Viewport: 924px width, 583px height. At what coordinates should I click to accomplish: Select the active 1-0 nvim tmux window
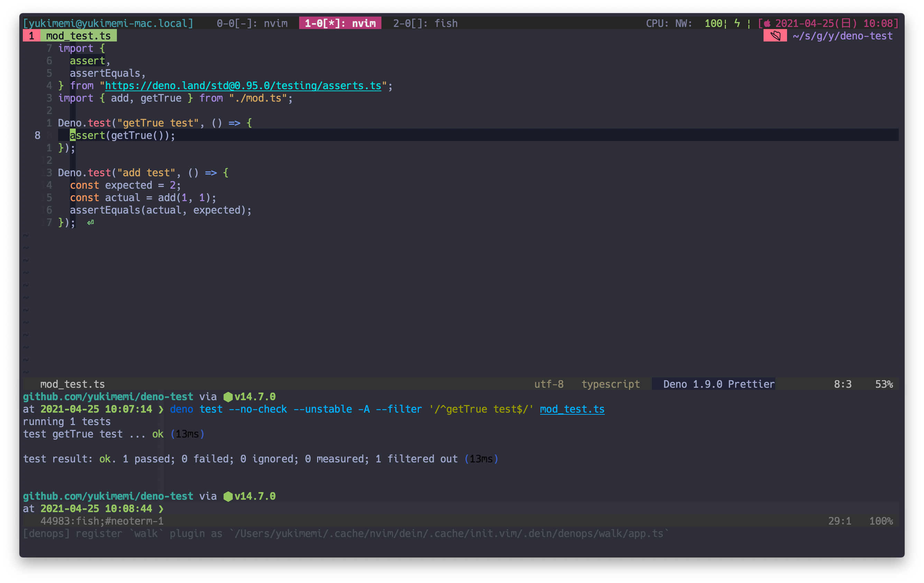[340, 23]
